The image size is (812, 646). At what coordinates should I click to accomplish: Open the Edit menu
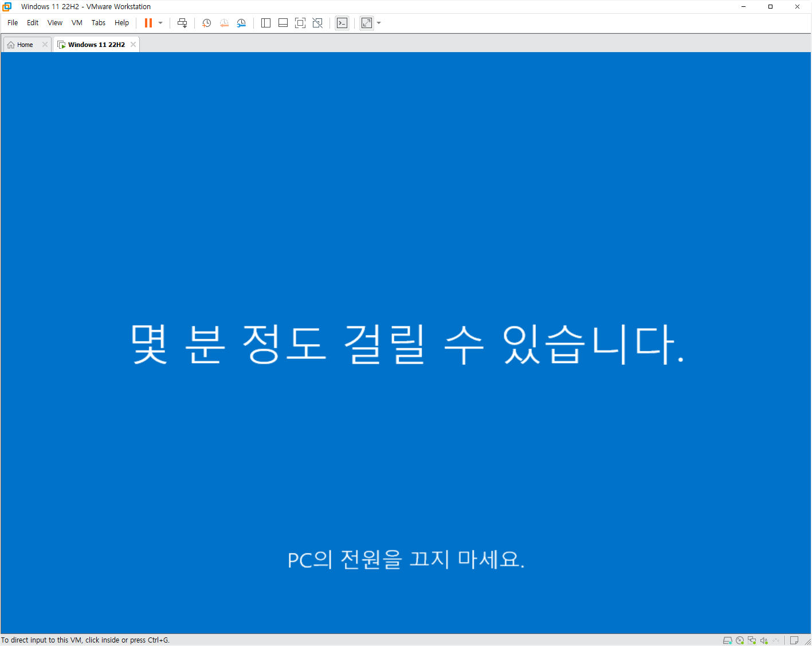[33, 23]
